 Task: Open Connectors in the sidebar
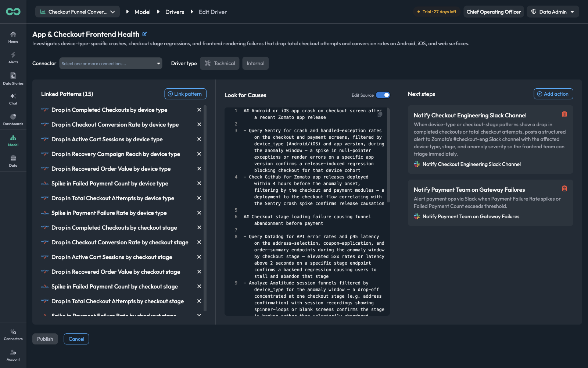13,335
